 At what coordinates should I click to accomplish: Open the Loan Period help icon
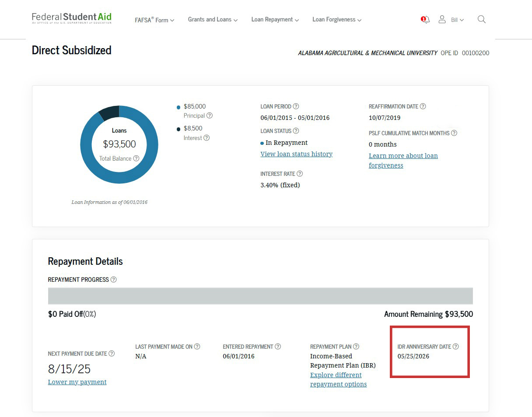(297, 106)
